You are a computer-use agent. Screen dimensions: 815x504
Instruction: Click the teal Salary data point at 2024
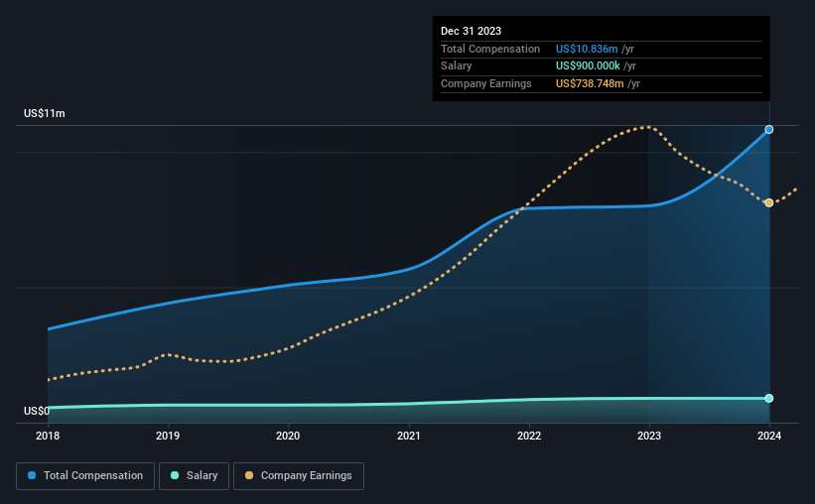(x=768, y=398)
